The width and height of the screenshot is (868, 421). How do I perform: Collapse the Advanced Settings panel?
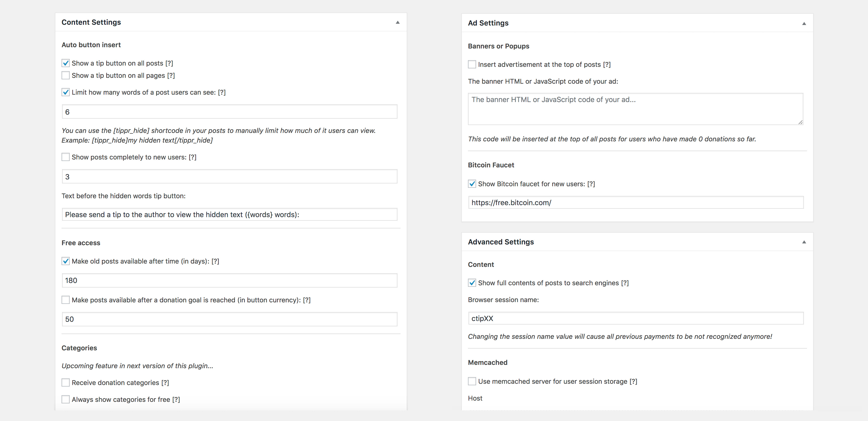point(804,242)
